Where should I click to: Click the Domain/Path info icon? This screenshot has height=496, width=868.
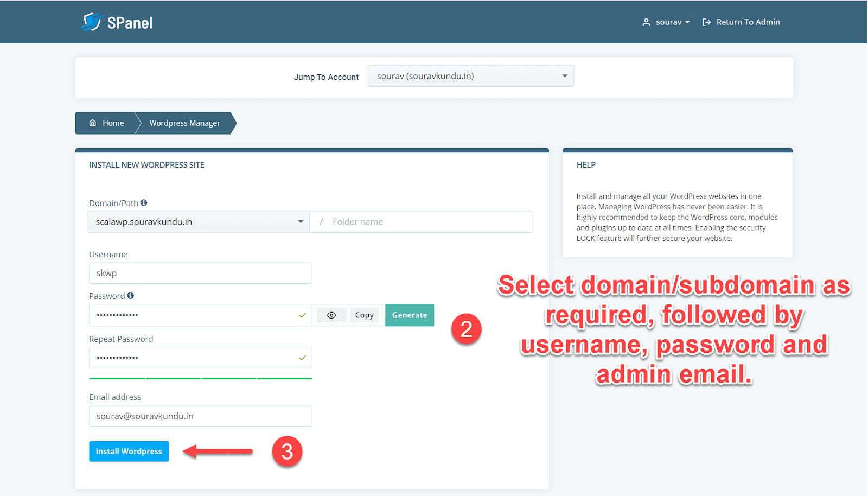click(x=144, y=203)
